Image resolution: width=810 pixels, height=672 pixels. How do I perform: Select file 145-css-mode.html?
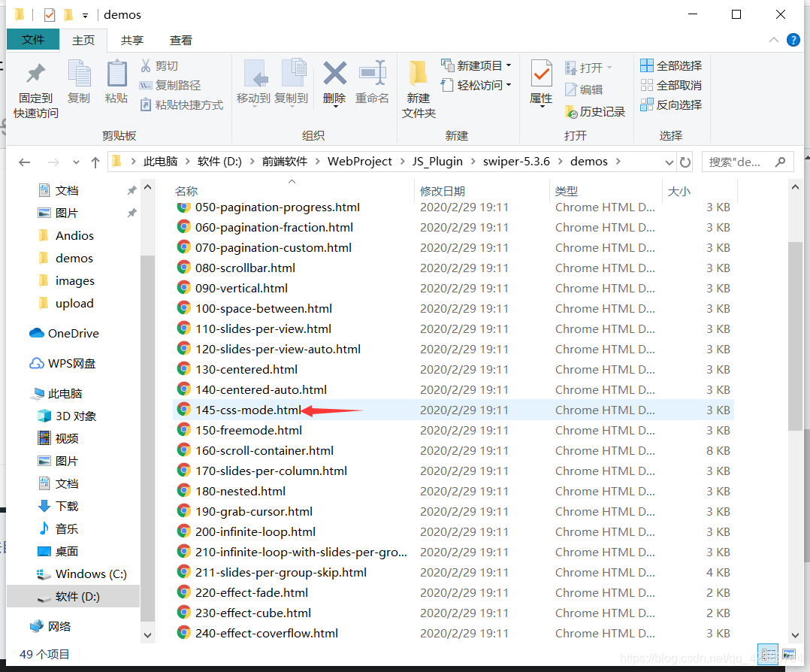click(x=453, y=410)
